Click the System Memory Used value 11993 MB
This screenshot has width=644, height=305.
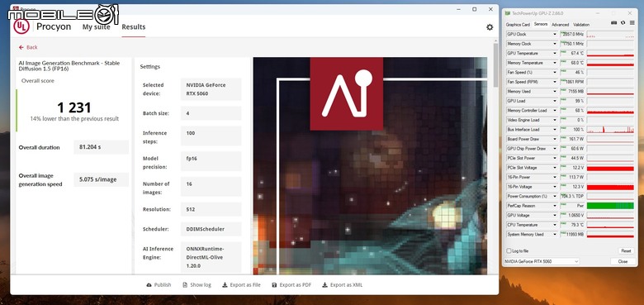point(572,234)
